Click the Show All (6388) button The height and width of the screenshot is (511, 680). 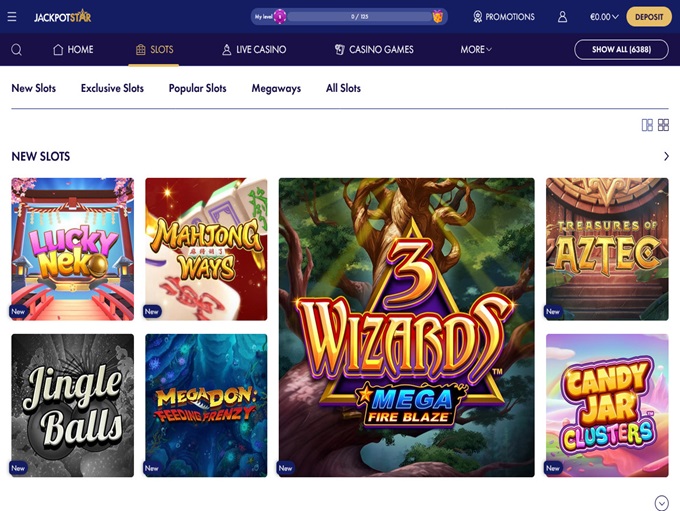(621, 50)
